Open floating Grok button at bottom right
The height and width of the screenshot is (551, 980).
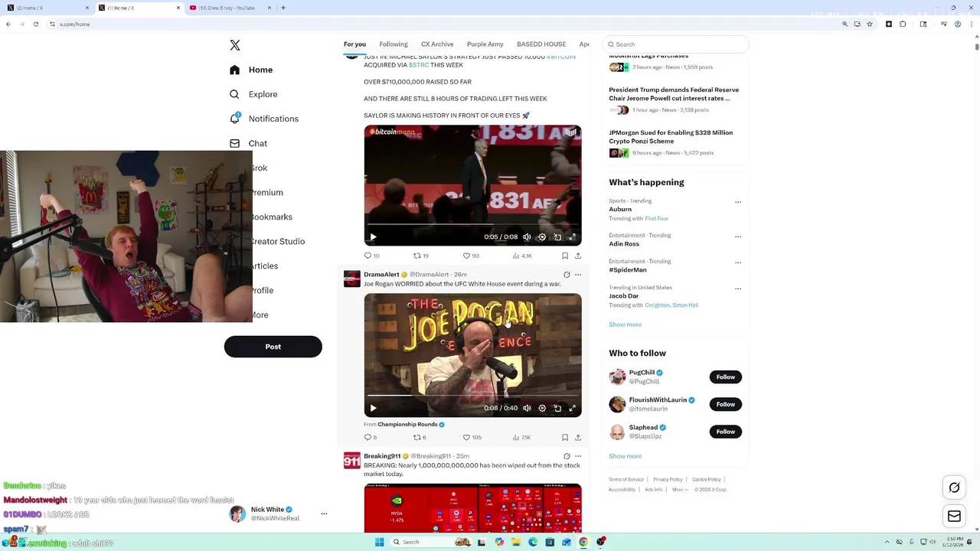coord(954,487)
